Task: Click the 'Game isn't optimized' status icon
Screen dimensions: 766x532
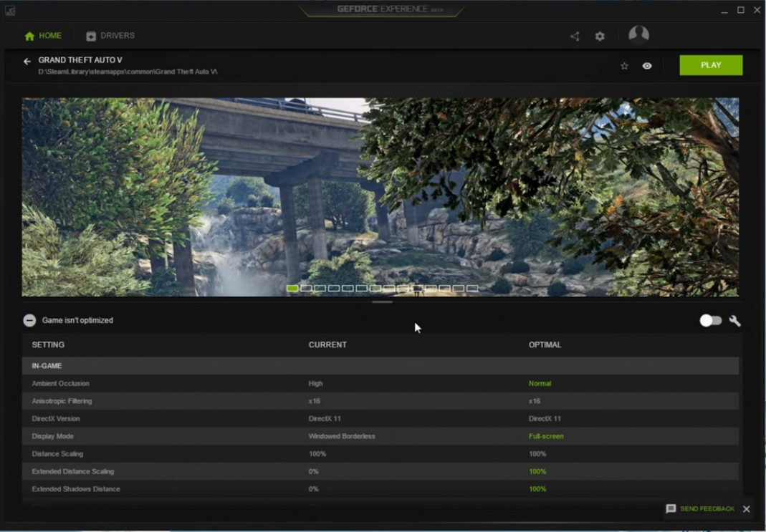Action: [x=29, y=320]
